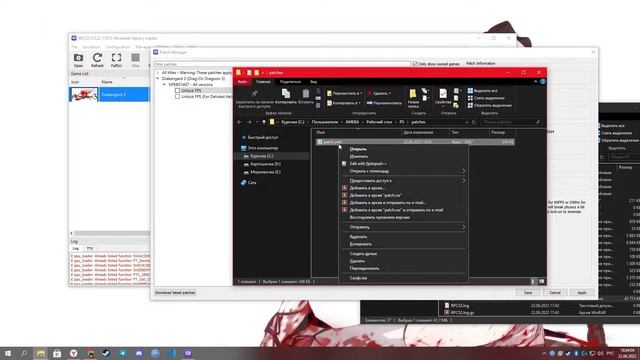Collapse the Explorer ribbon chevron
This screenshot has width=640, height=360.
535,82
